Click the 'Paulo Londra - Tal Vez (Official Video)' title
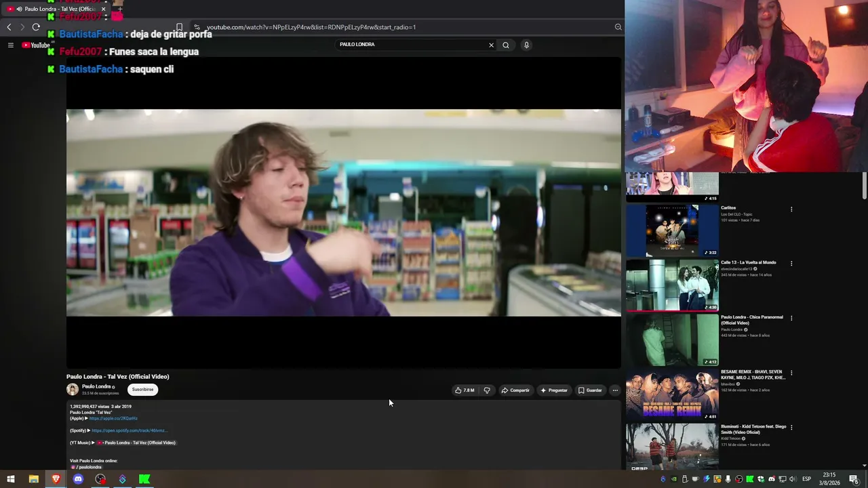The height and width of the screenshot is (488, 868). pos(118,377)
